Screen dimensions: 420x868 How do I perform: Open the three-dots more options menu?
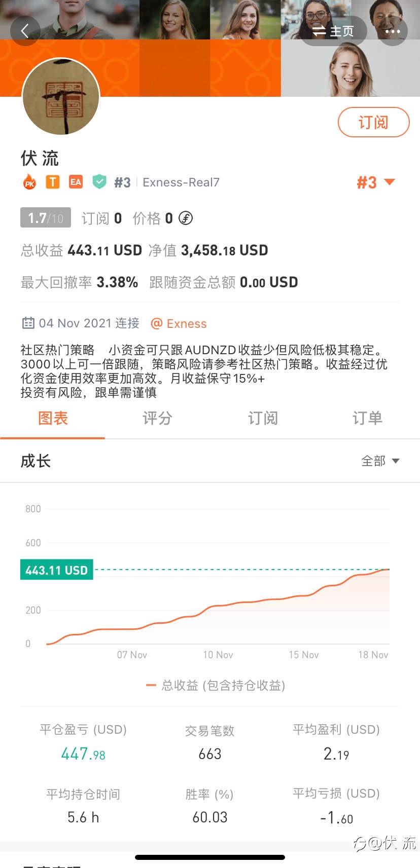coord(393,31)
